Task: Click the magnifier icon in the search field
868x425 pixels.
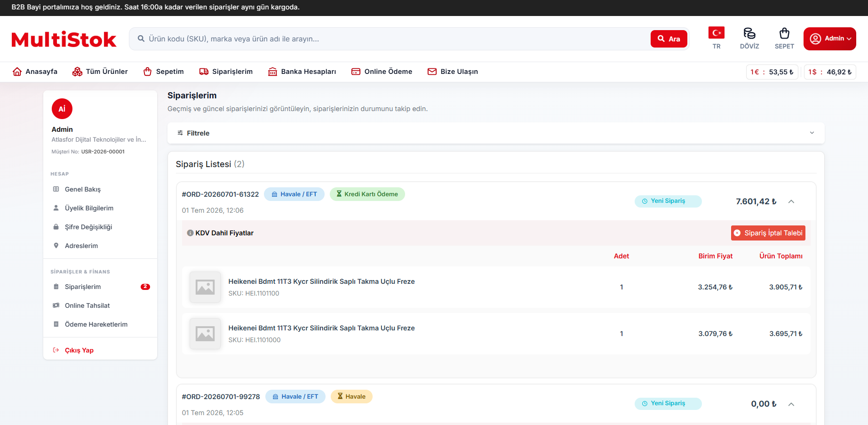Action: [141, 39]
